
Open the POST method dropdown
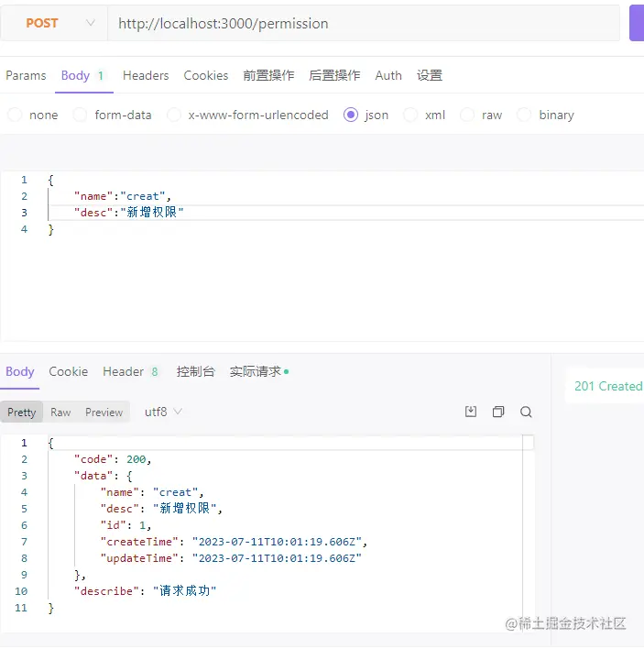click(x=54, y=23)
